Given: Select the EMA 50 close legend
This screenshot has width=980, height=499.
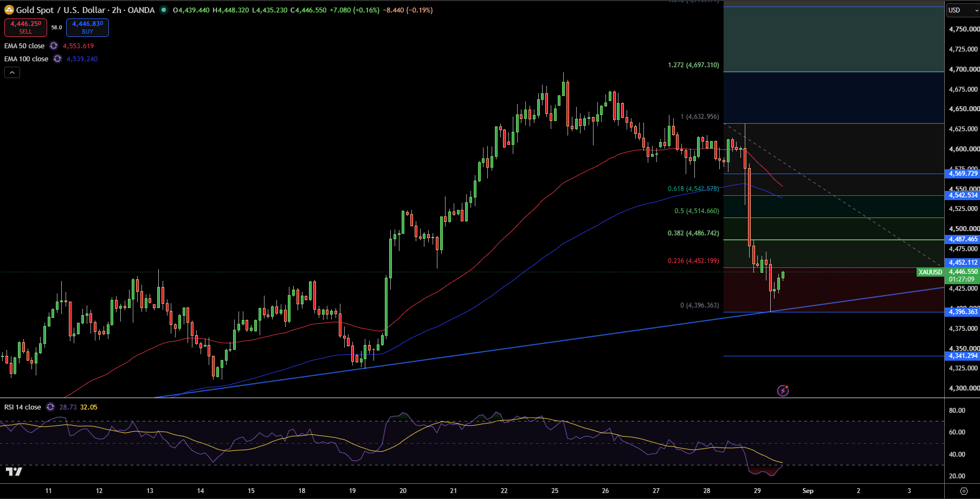Looking at the screenshot, I should coord(24,46).
